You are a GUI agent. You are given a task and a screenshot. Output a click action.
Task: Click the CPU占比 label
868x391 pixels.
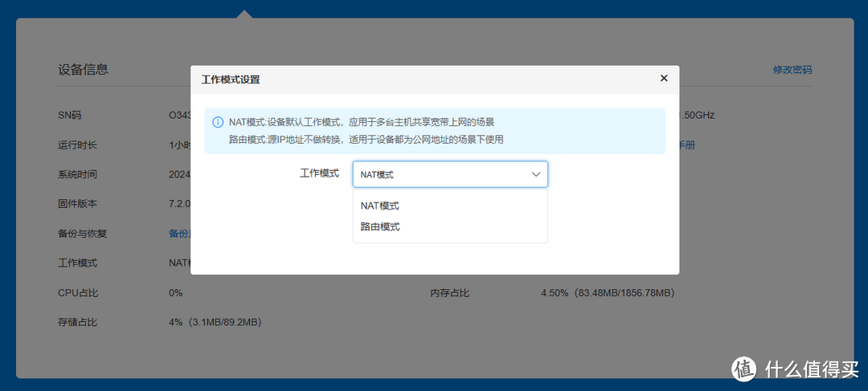tap(78, 292)
